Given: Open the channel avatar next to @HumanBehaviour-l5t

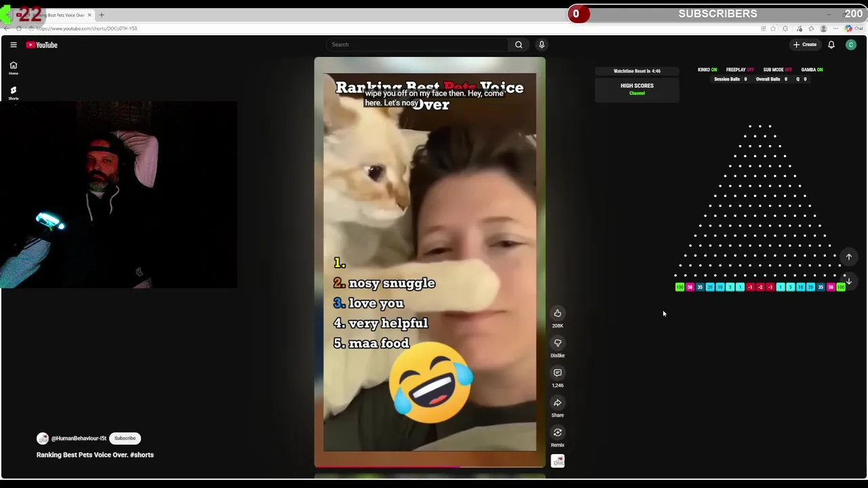Looking at the screenshot, I should pyautogui.click(x=43, y=439).
